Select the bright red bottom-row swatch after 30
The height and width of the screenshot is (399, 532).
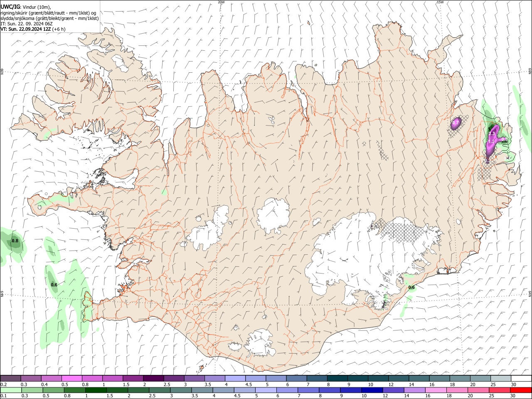click(520, 390)
